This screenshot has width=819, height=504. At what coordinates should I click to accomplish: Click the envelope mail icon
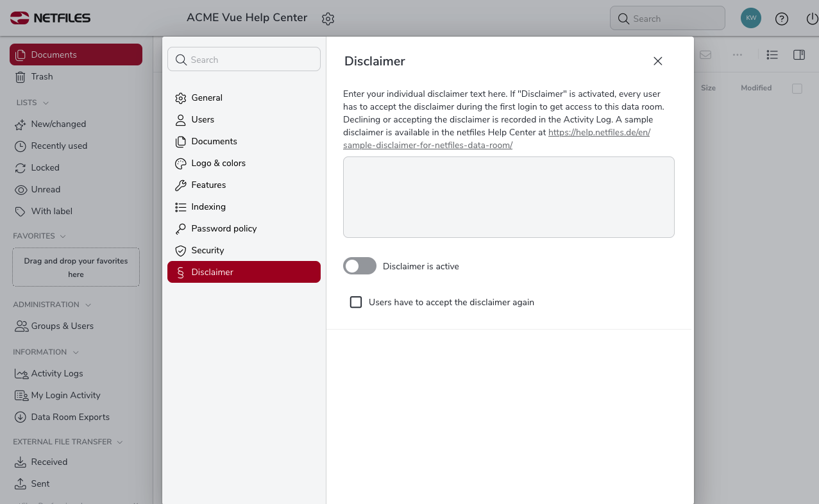(705, 55)
